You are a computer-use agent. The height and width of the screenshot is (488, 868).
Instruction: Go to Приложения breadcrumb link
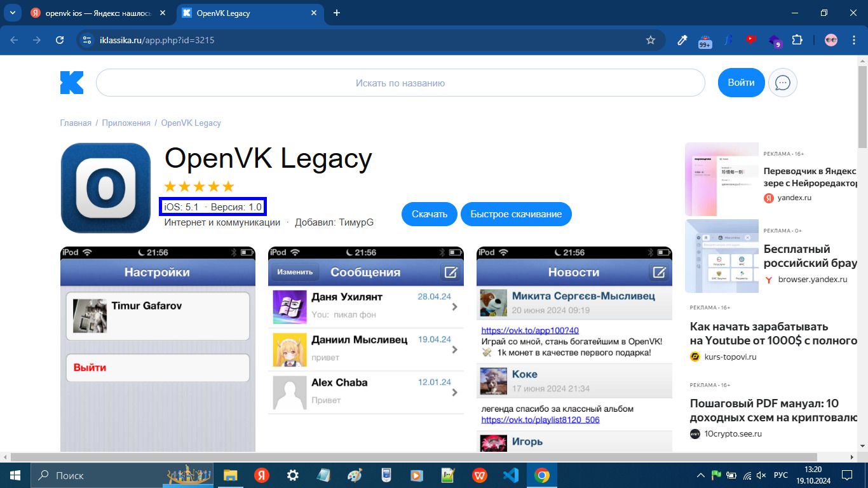pos(126,123)
